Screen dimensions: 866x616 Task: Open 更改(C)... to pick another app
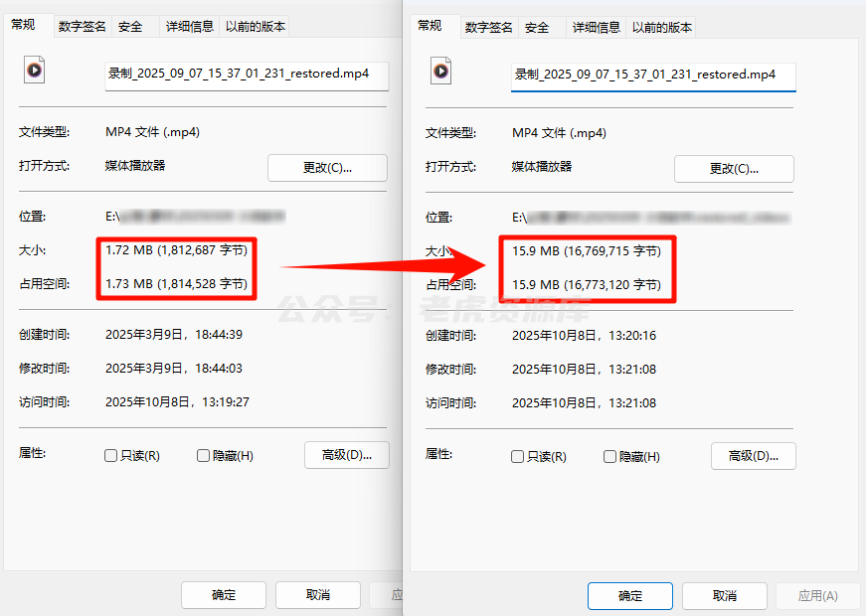pyautogui.click(x=326, y=167)
